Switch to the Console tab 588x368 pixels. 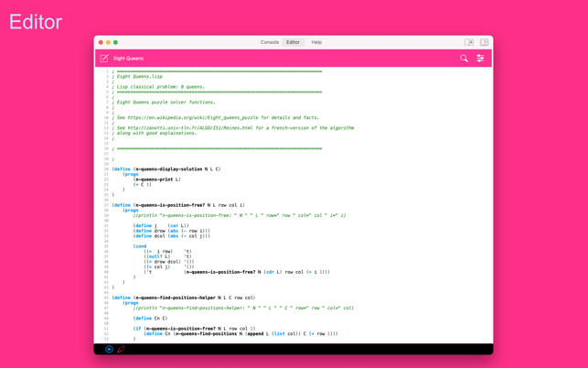[269, 42]
